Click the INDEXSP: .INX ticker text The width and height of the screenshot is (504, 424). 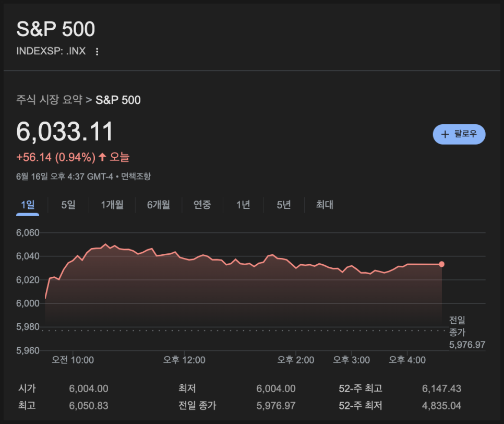point(51,51)
